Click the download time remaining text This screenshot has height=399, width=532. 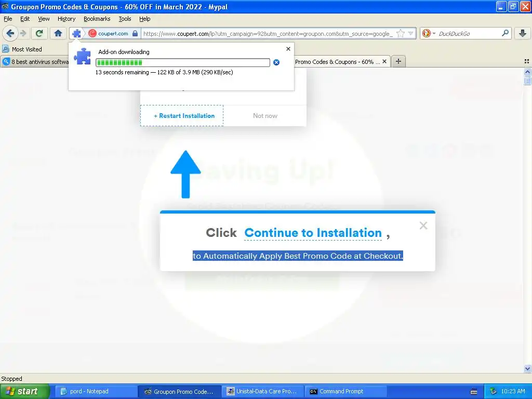[164, 72]
